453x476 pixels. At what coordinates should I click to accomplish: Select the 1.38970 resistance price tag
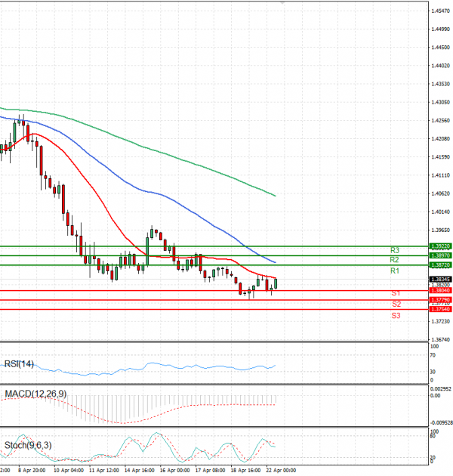click(440, 256)
